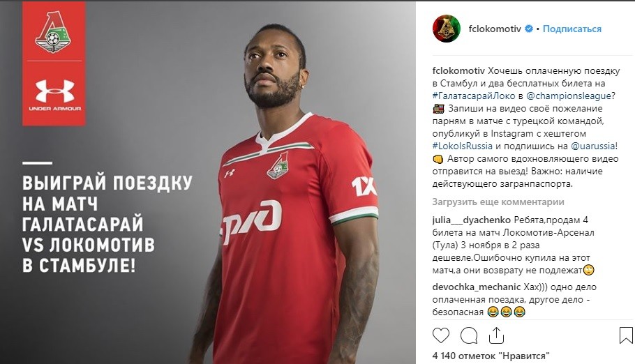Save the post with the bookmark icon
Viewport: 635px width, 364px height.
pyautogui.click(x=626, y=335)
